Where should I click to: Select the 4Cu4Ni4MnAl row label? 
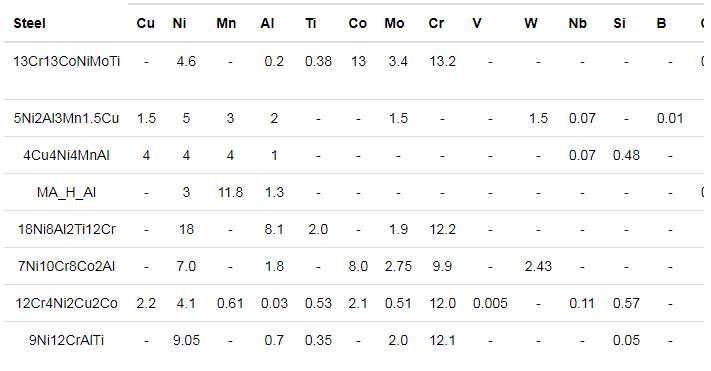pyautogui.click(x=67, y=156)
